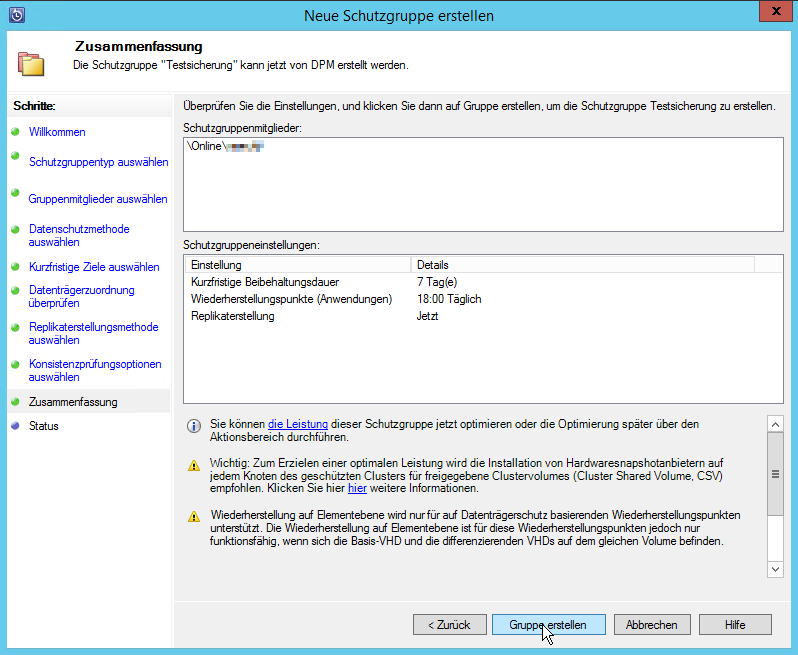Click scroll down arrow in notes panel
The width and height of the screenshot is (798, 655).
[774, 568]
